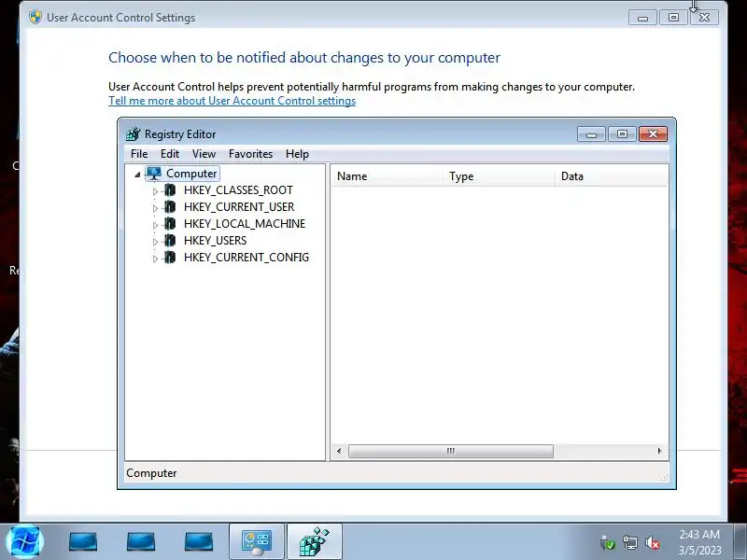Screen dimensions: 747x560
Task: Click the second blue taskbar pinned icon
Action: [x=141, y=542]
